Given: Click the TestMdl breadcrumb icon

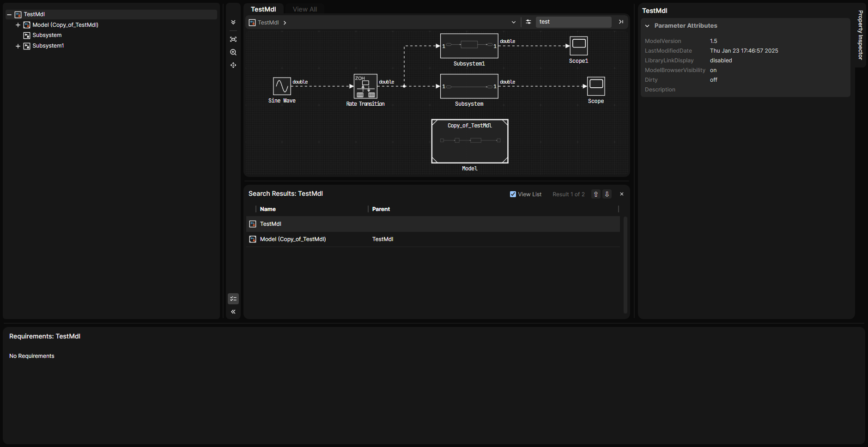Looking at the screenshot, I should click(x=252, y=22).
